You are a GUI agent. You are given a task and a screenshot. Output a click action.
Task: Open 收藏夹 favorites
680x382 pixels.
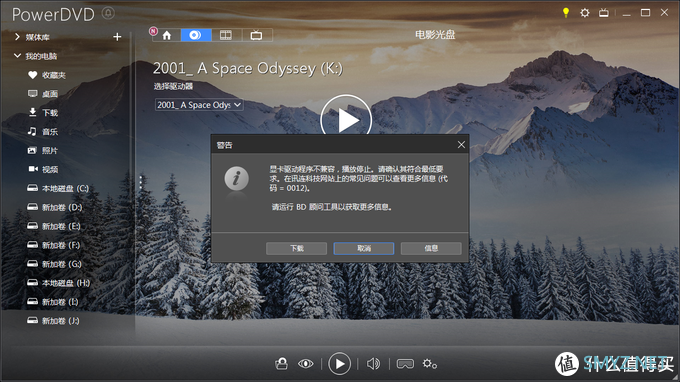pyautogui.click(x=47, y=75)
